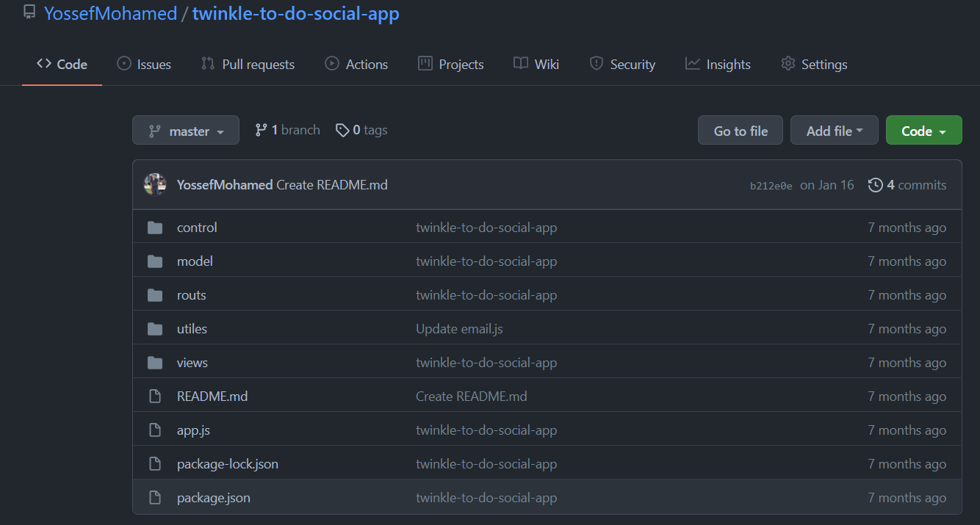Click the repository icon beside YossefMohamed

[x=29, y=12]
